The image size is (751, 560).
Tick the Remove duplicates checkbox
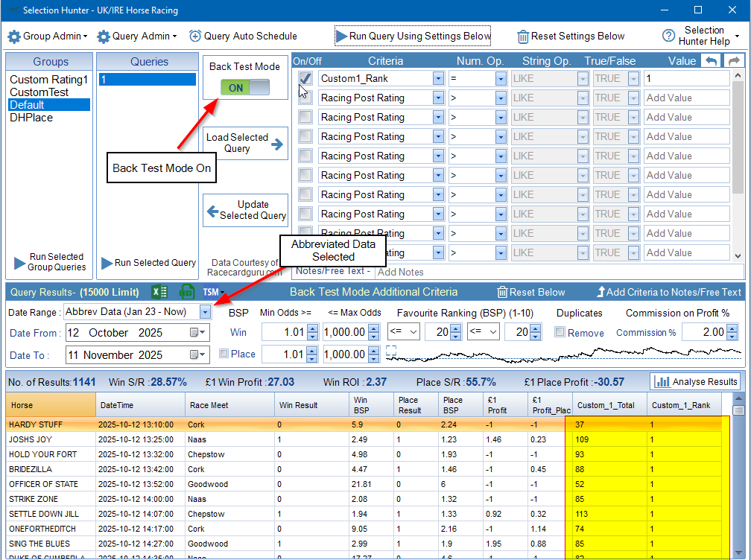pyautogui.click(x=560, y=333)
